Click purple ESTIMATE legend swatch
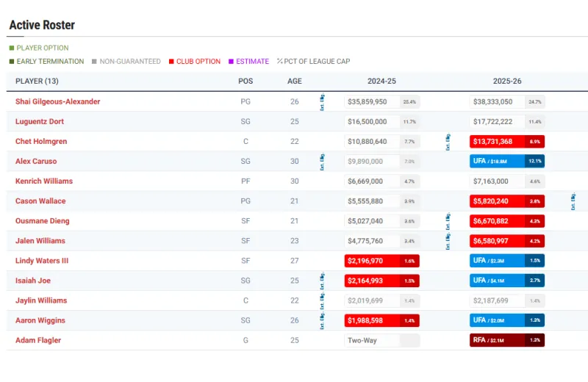Image resolution: width=588 pixels, height=382 pixels. [x=231, y=62]
